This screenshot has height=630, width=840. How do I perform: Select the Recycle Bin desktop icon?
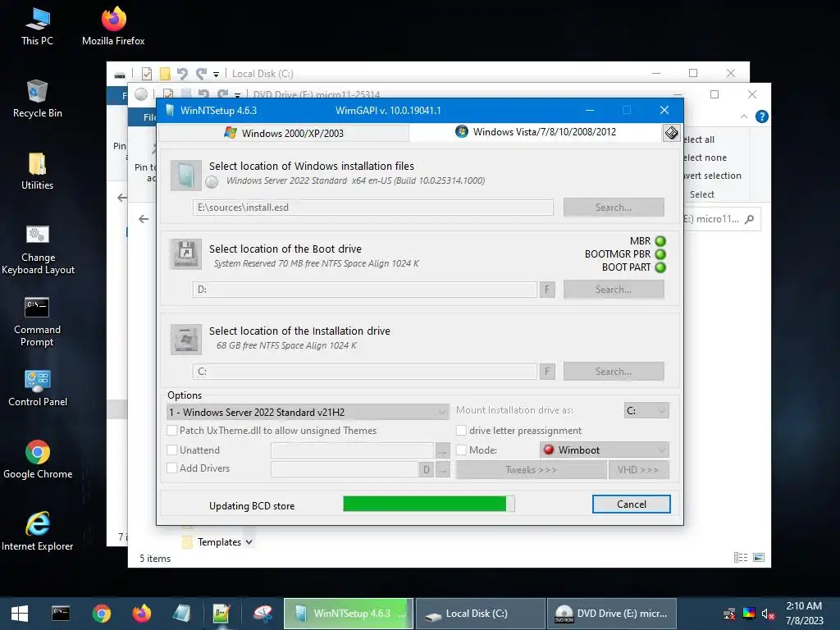click(x=37, y=99)
